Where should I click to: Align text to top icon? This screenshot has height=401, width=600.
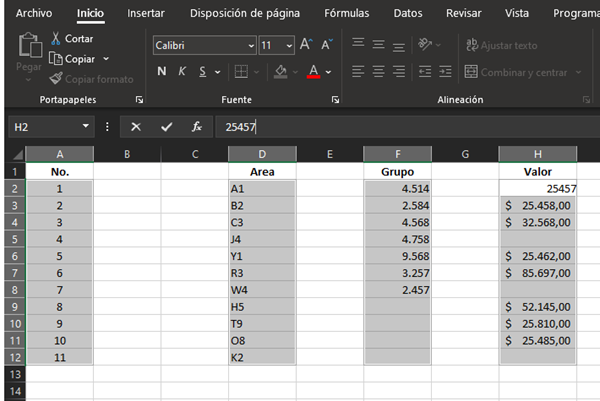(x=358, y=43)
